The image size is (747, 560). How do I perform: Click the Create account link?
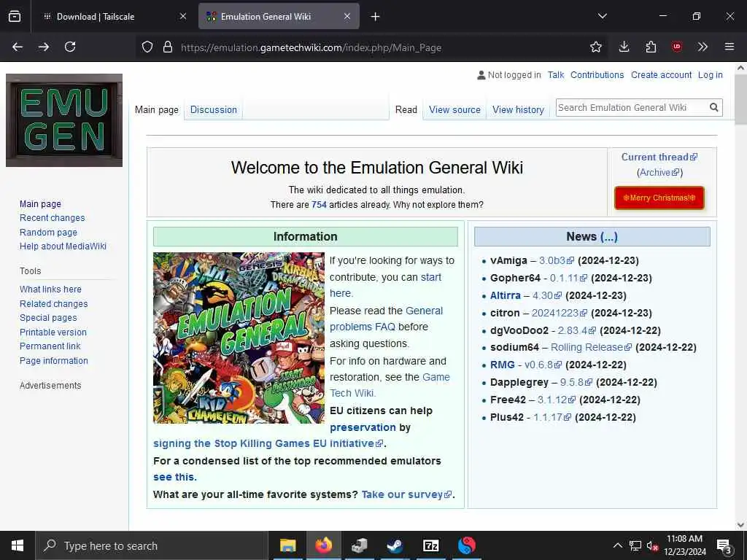coord(661,75)
